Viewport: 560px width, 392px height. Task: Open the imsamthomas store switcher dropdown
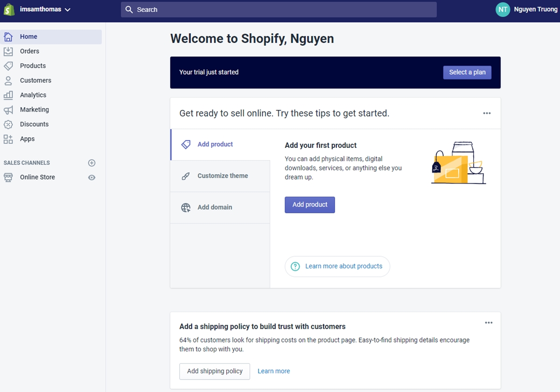(45, 9)
